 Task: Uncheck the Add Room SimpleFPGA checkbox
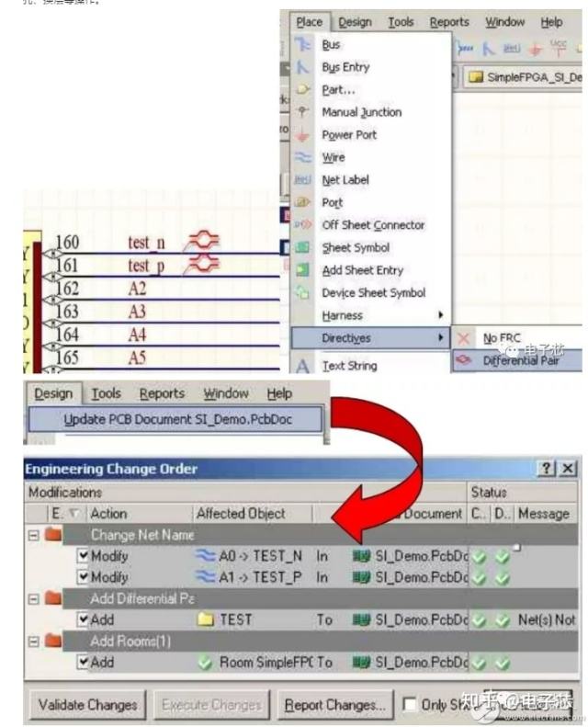(83, 662)
